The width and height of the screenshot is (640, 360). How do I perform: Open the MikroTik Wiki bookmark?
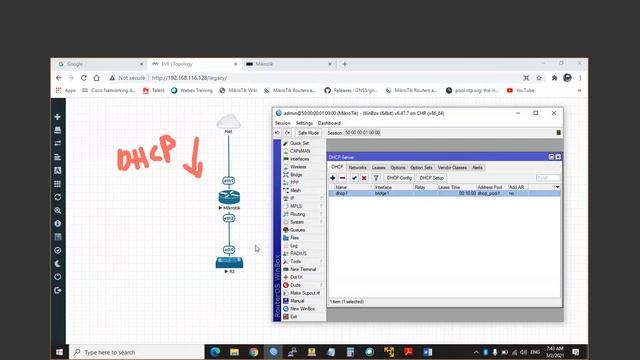coord(238,91)
